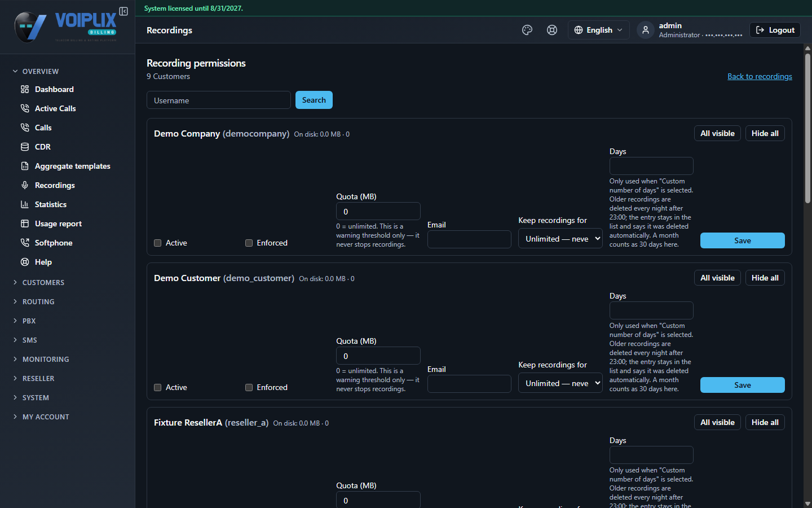
Task: Click the Aggregate templates document icon
Action: [25, 166]
